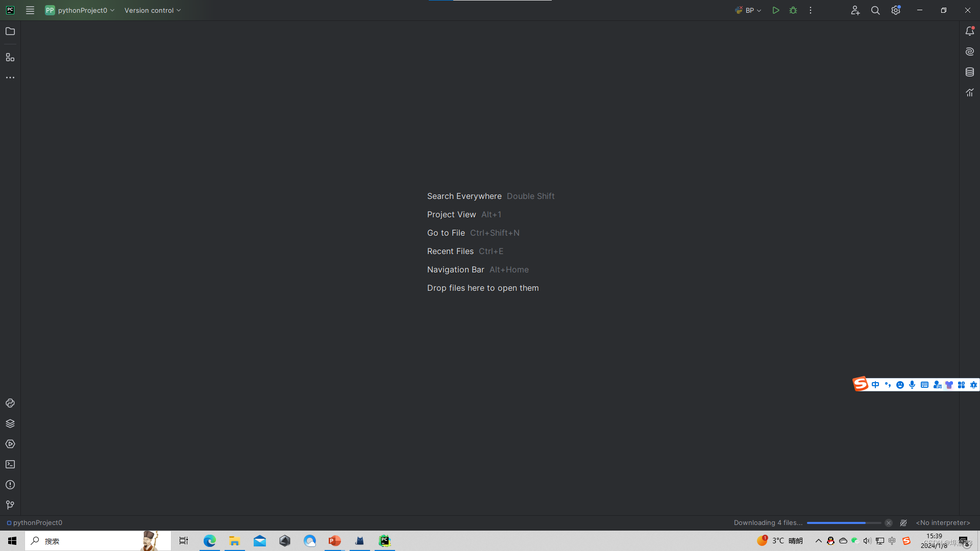Click the Downloading 4 files progress bar
980x551 pixels.
coord(843,523)
